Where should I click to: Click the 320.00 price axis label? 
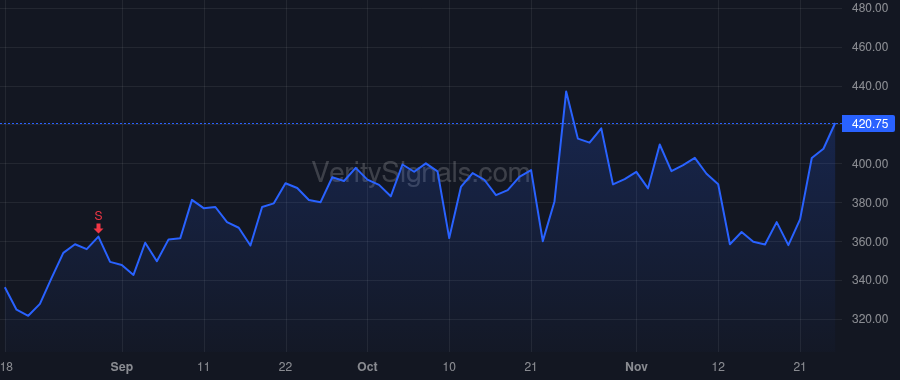(x=870, y=319)
